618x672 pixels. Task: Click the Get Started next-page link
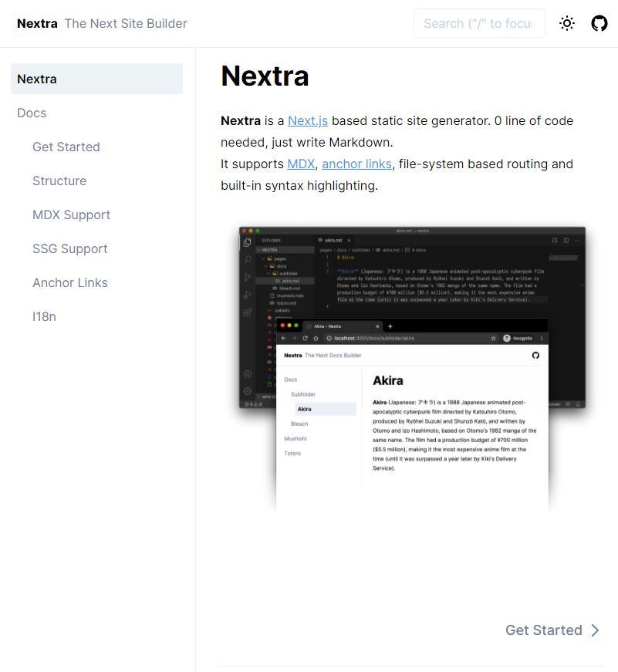click(543, 630)
